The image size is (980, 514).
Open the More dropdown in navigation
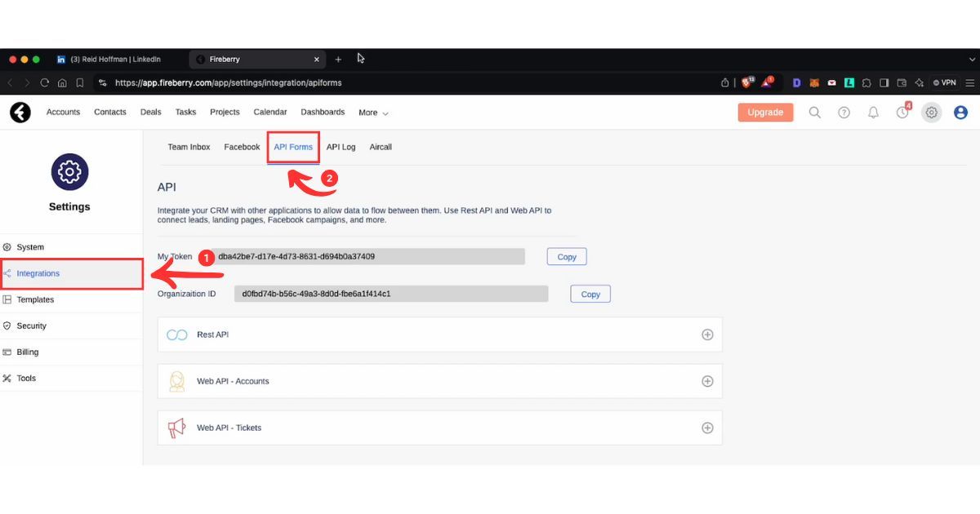tap(373, 113)
